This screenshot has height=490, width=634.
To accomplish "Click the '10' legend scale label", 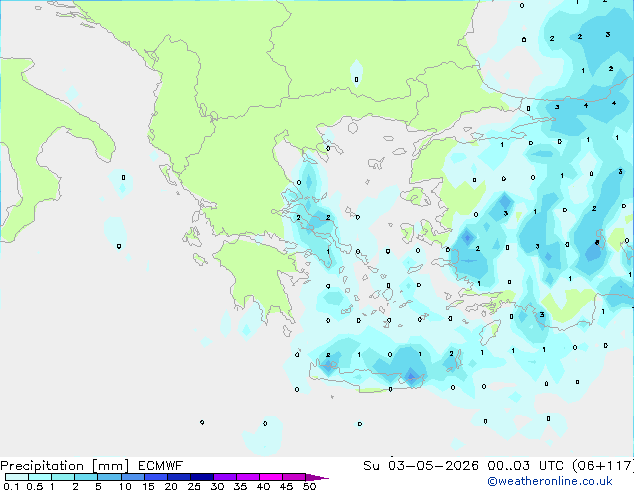I will pyautogui.click(x=125, y=486).
